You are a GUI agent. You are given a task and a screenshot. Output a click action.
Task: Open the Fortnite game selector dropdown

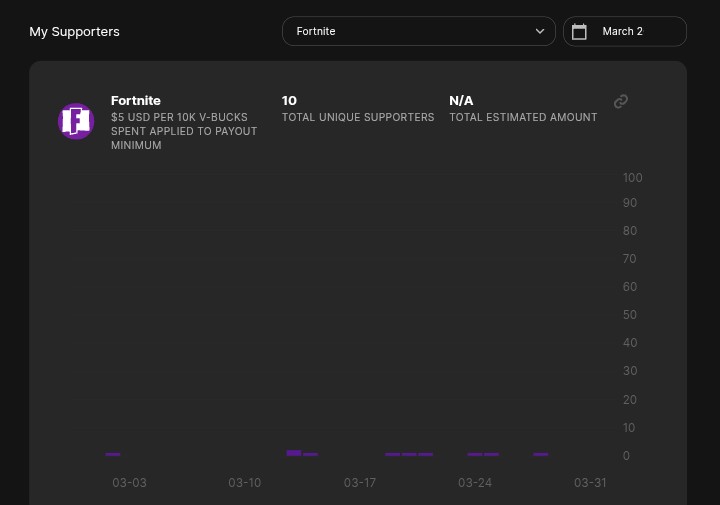[418, 31]
